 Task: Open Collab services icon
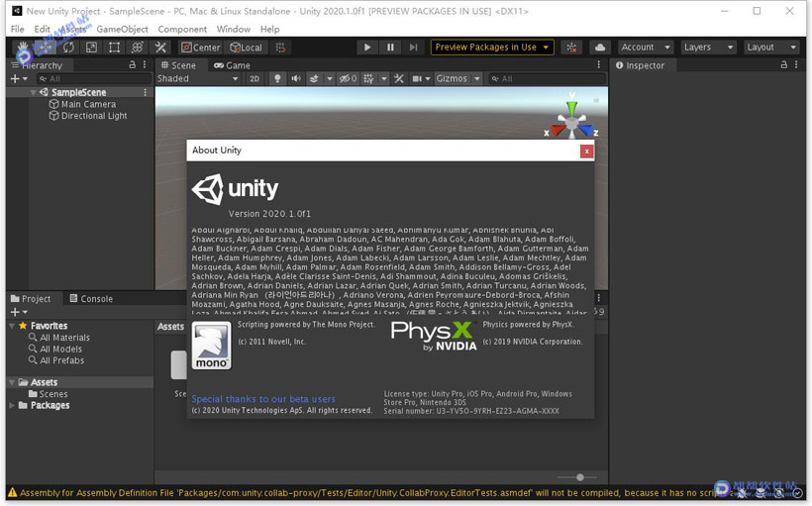(571, 48)
